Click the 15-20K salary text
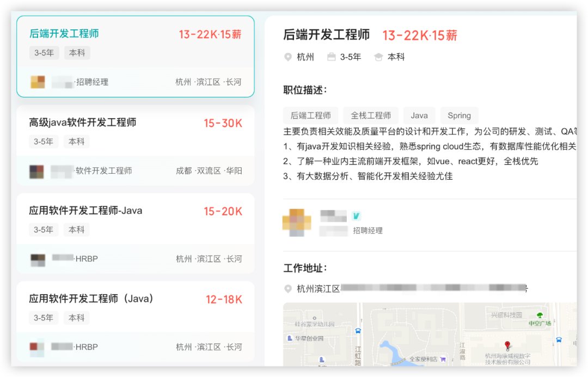588x377 pixels. point(223,211)
